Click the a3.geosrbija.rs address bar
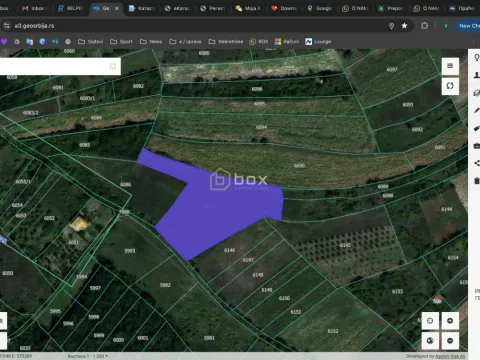 [x=200, y=26]
